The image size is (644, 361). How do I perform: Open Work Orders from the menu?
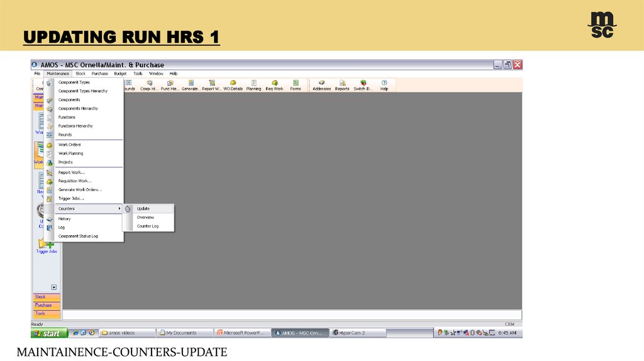click(x=84, y=145)
